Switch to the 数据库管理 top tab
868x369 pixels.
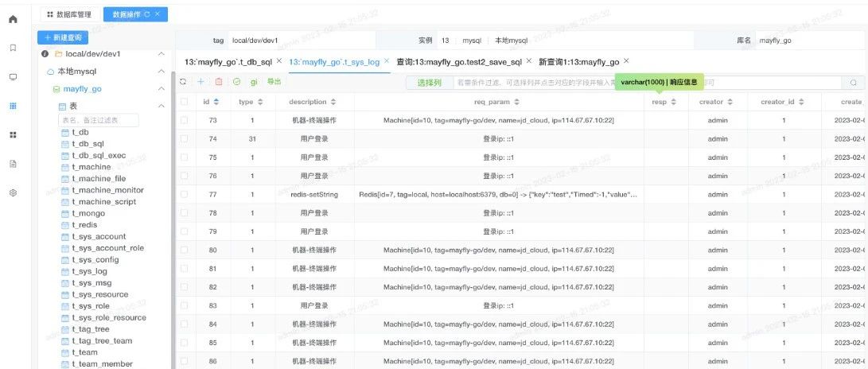(x=69, y=15)
